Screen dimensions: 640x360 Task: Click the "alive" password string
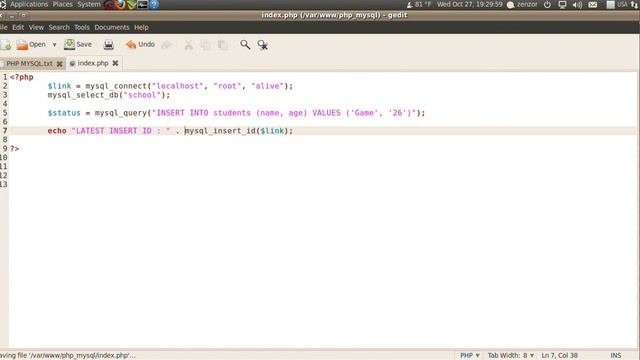(267, 86)
